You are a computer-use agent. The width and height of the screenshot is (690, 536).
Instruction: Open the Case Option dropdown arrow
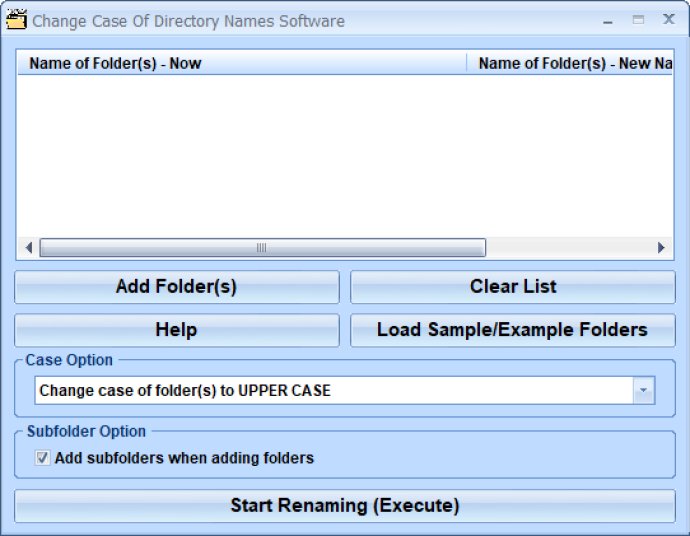pyautogui.click(x=644, y=390)
